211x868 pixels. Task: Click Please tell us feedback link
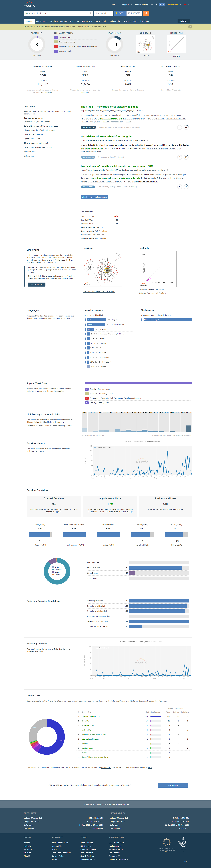(x=122, y=804)
